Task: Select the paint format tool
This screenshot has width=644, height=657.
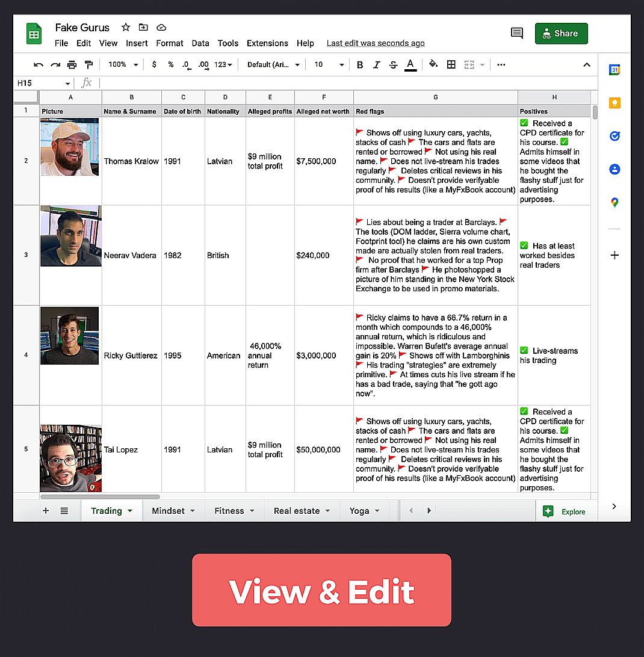Action: point(88,64)
